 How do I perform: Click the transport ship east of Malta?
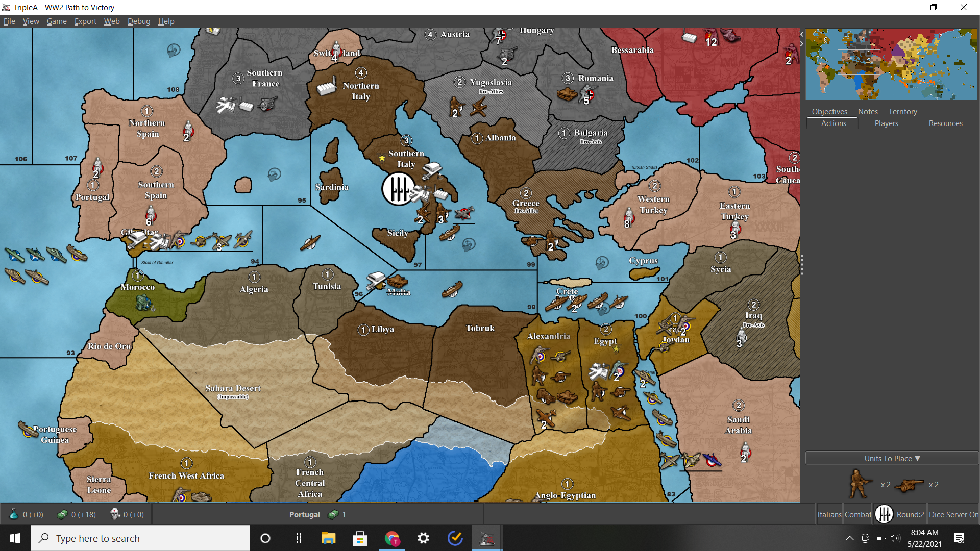[x=452, y=289]
